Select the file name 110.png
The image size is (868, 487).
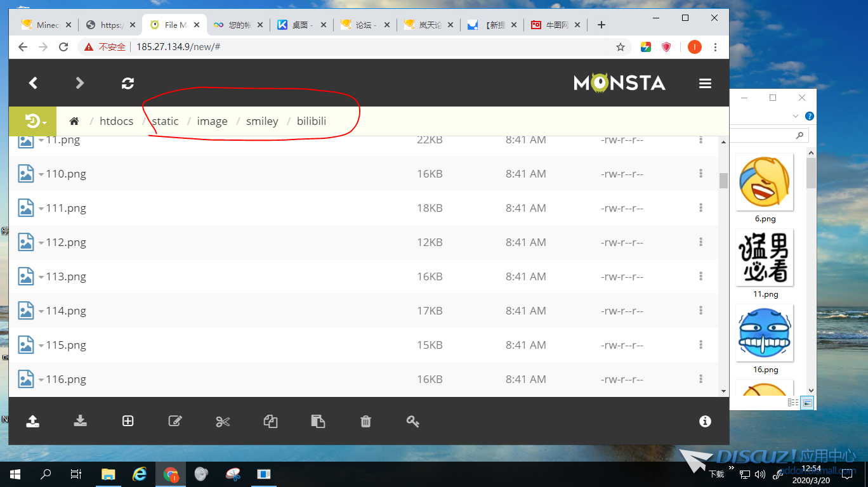click(x=66, y=174)
